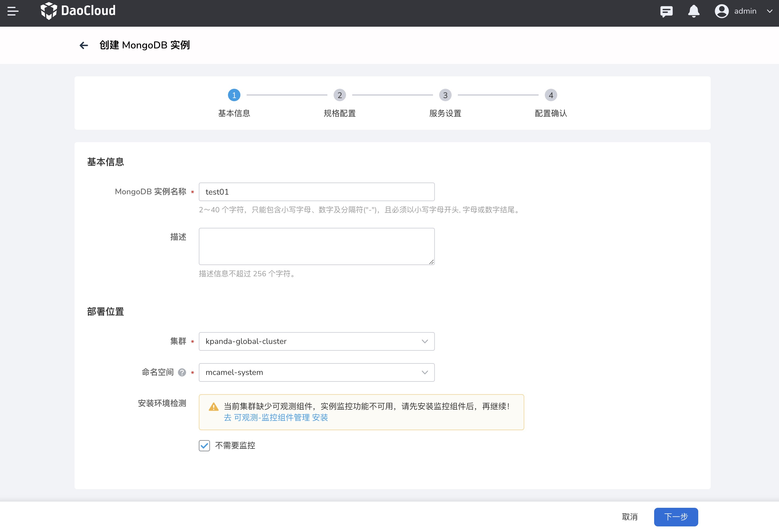This screenshot has height=532, width=779.
Task: Open the notifications bell
Action: (x=694, y=11)
